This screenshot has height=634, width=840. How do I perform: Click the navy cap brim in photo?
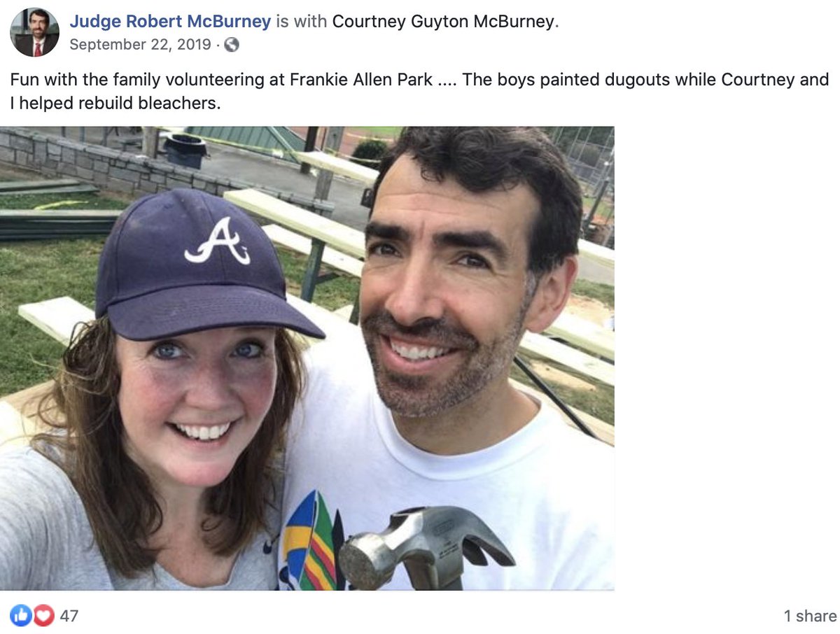tap(210, 316)
